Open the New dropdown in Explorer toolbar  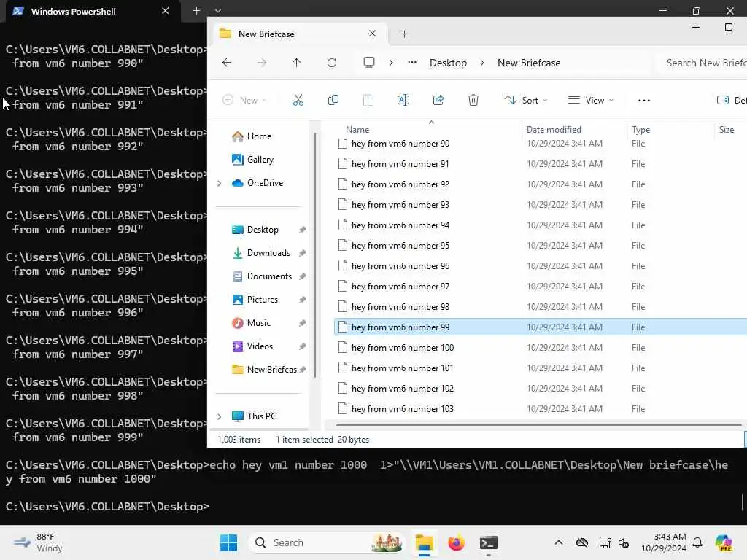click(x=244, y=100)
